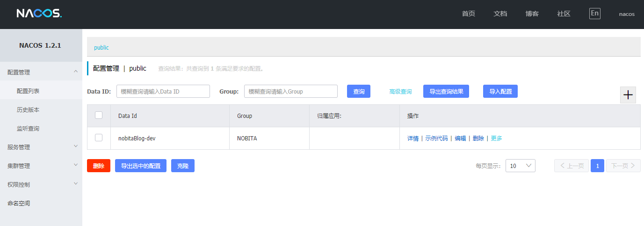
Task: Click the NACOS logo in header
Action: 39,14
